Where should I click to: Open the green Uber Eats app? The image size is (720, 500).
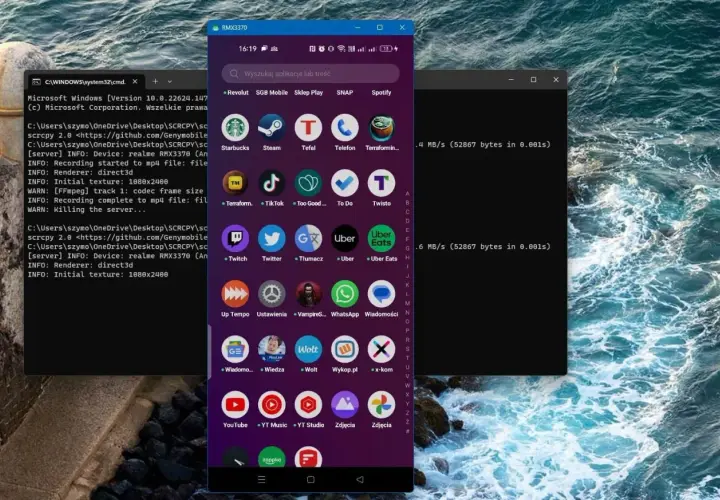click(381, 238)
